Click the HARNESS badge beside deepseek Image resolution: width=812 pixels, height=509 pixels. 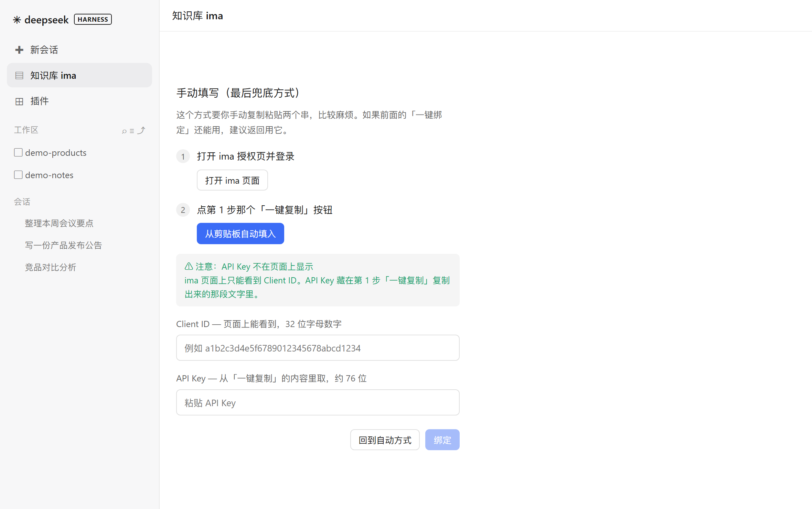coord(93,20)
